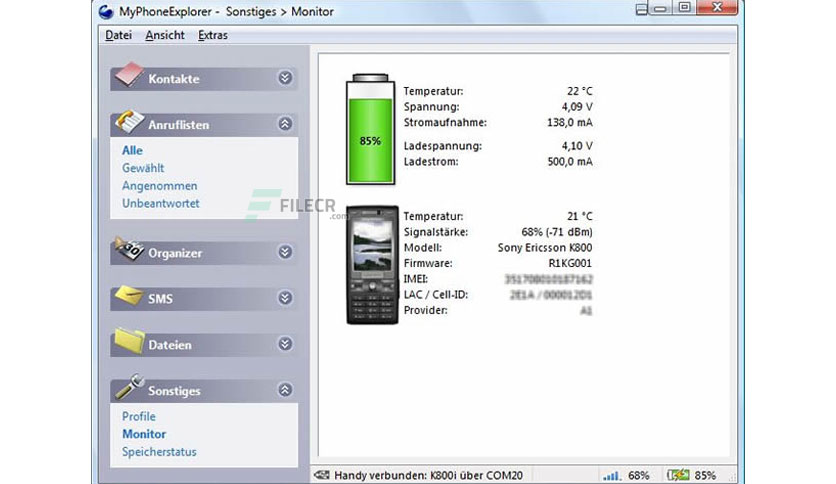
Task: Expand the SMS section chevron
Action: (x=285, y=298)
